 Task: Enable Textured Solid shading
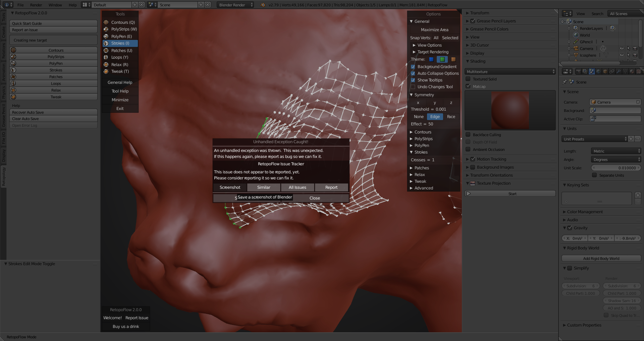pyautogui.click(x=468, y=79)
